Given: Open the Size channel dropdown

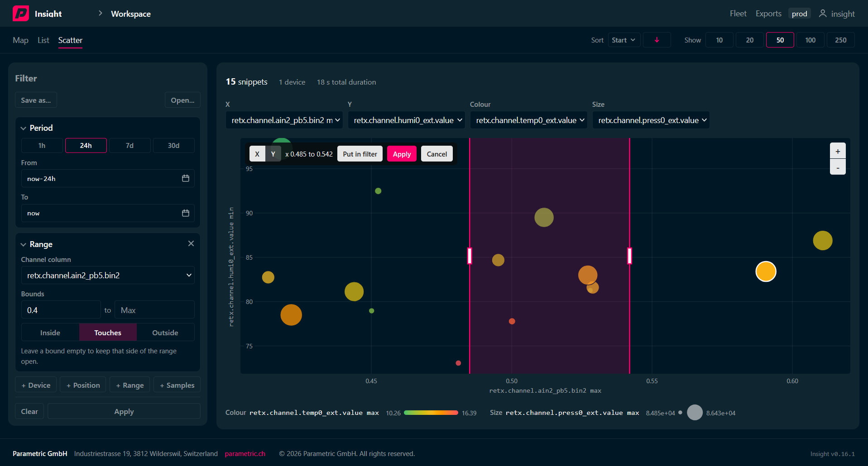Looking at the screenshot, I should coord(651,120).
